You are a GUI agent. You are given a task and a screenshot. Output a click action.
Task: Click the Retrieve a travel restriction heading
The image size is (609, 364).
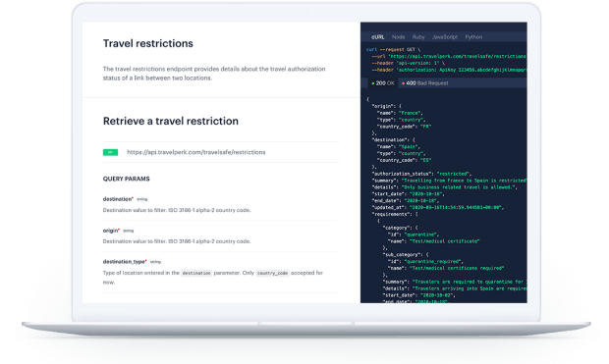pyautogui.click(x=171, y=121)
